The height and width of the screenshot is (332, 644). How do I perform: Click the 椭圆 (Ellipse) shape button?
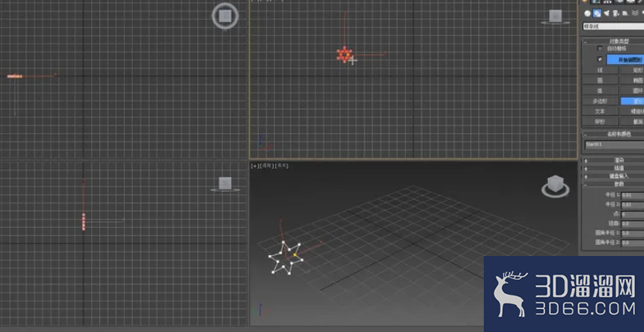click(x=632, y=81)
